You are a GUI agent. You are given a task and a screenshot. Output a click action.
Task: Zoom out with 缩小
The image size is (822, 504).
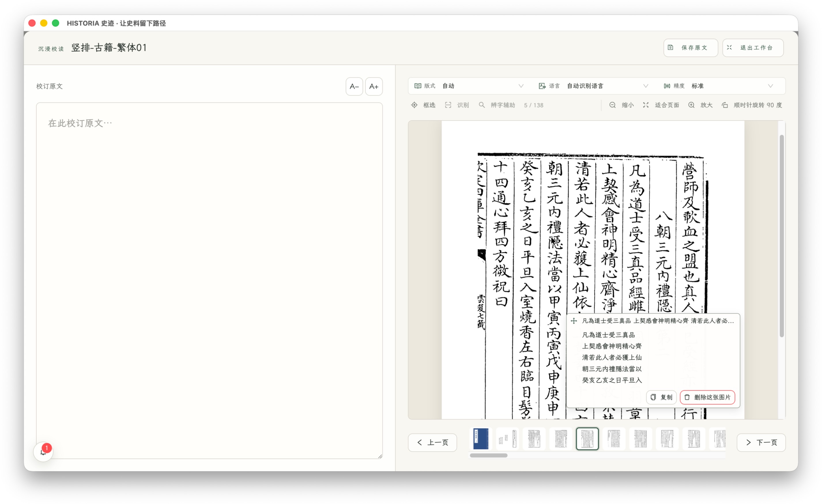click(621, 105)
